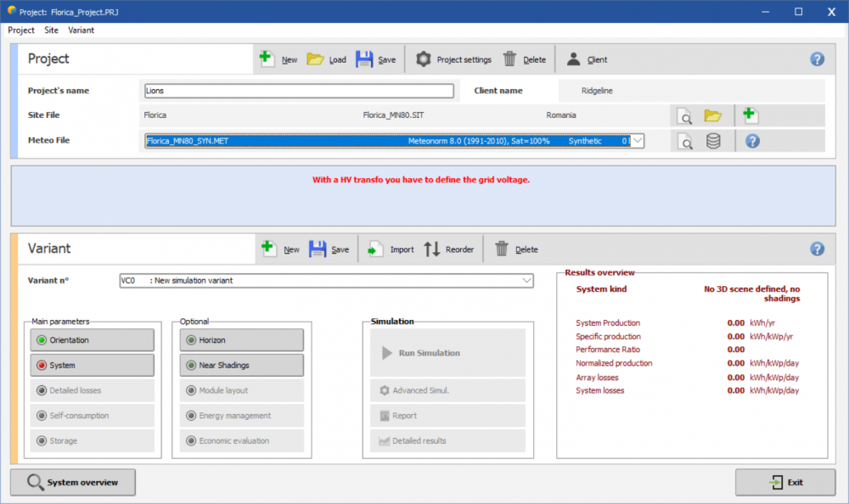The height and width of the screenshot is (504, 849).
Task: Expand the Meteo File dropdown
Action: click(637, 141)
